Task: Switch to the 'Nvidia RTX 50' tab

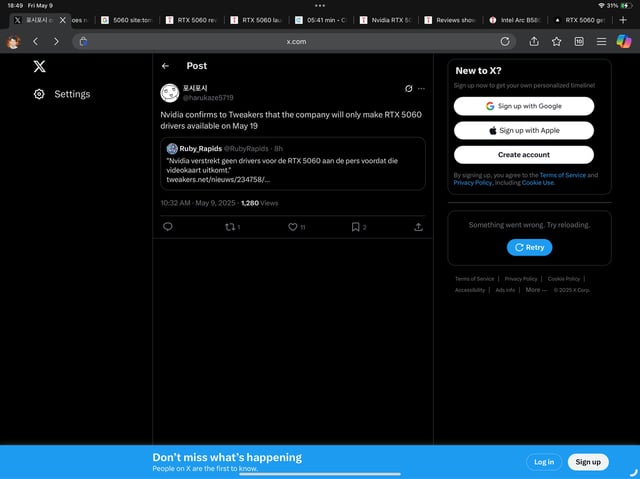Action: point(386,20)
